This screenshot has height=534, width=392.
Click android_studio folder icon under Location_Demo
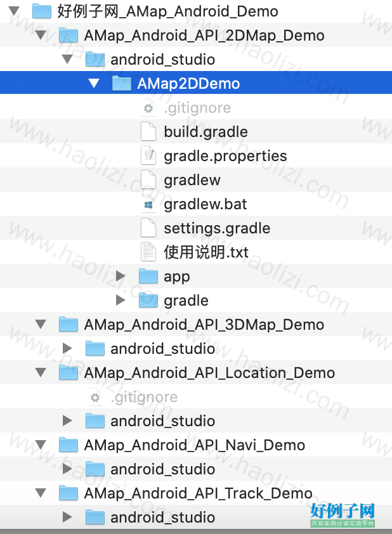click(x=95, y=421)
